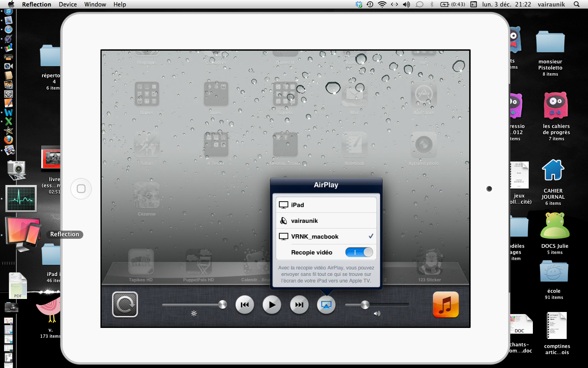The image size is (588, 368).
Task: Click the date and time in menu bar
Action: [x=506, y=4]
